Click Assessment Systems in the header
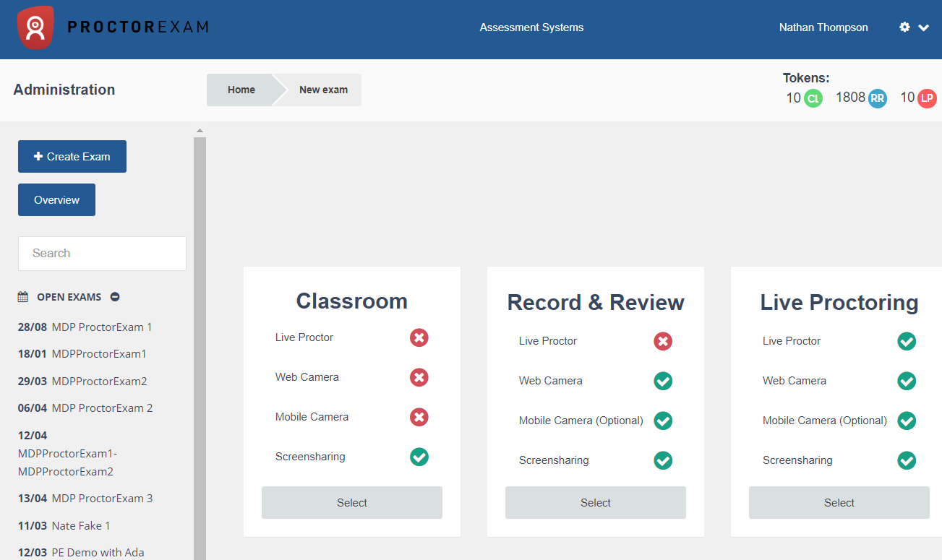Screen dimensions: 942x560 pos(531,27)
